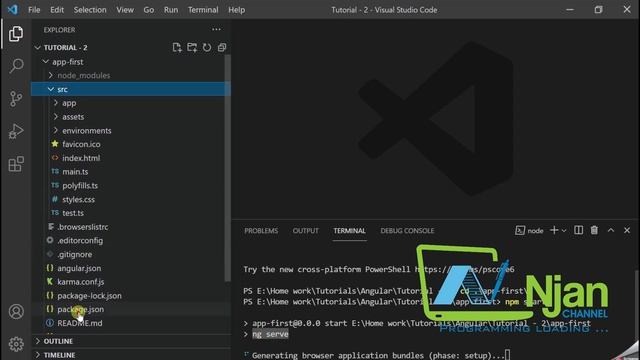Refresh the Explorer tree
The height and width of the screenshot is (360, 640).
[x=207, y=48]
